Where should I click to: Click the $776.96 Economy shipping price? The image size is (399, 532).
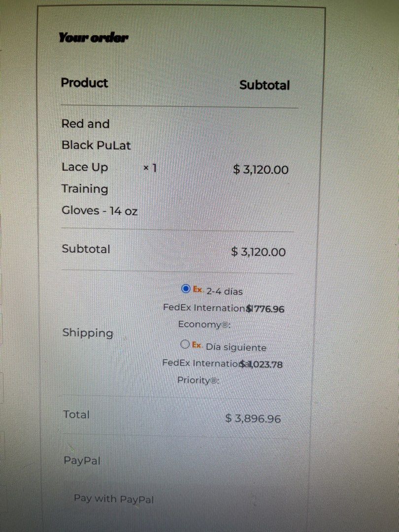266,309
